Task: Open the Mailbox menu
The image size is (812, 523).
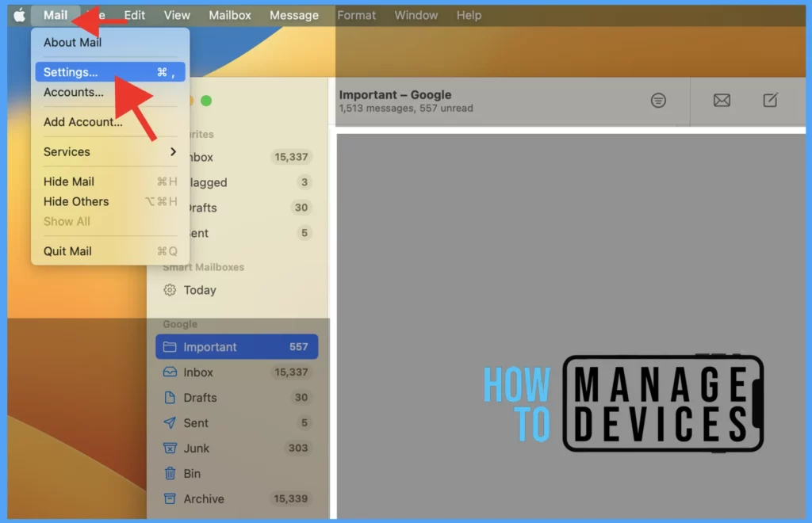Action: 230,16
